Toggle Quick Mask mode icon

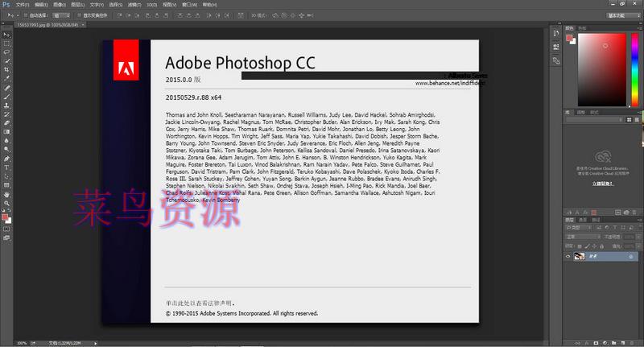6,229
